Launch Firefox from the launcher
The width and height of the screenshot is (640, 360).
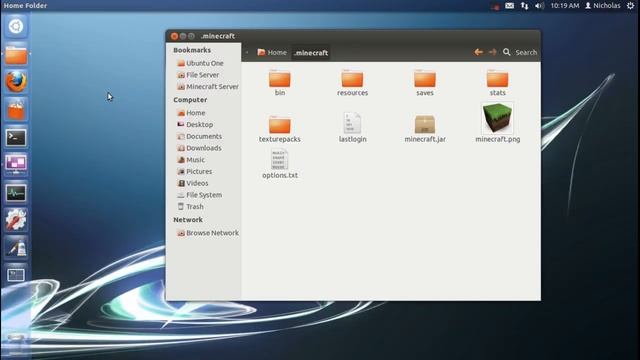(16, 82)
